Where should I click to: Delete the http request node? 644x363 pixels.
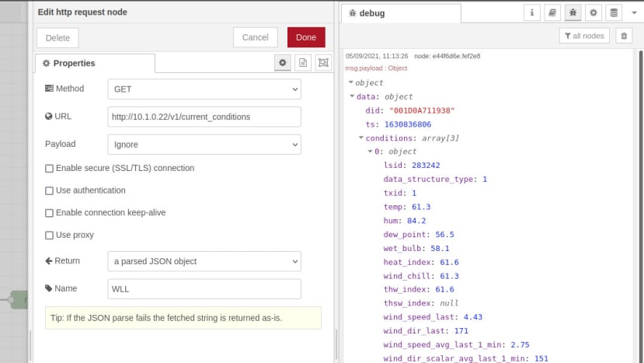pos(57,38)
